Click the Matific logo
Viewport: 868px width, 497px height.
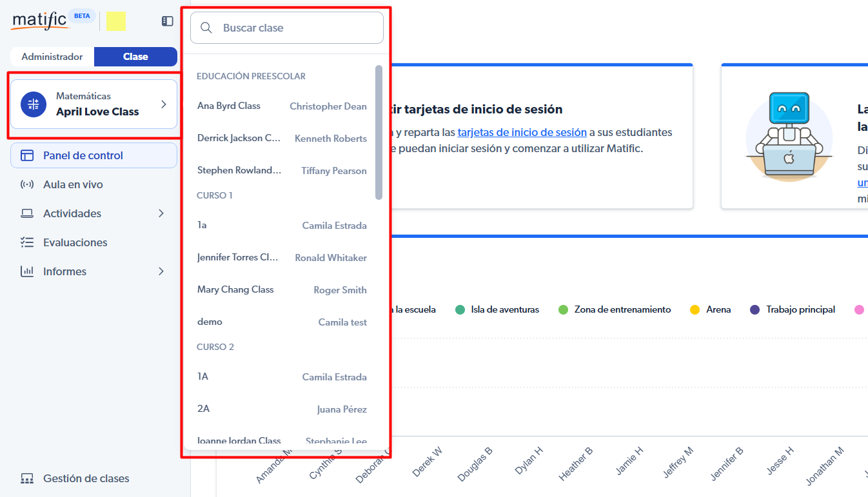point(40,21)
